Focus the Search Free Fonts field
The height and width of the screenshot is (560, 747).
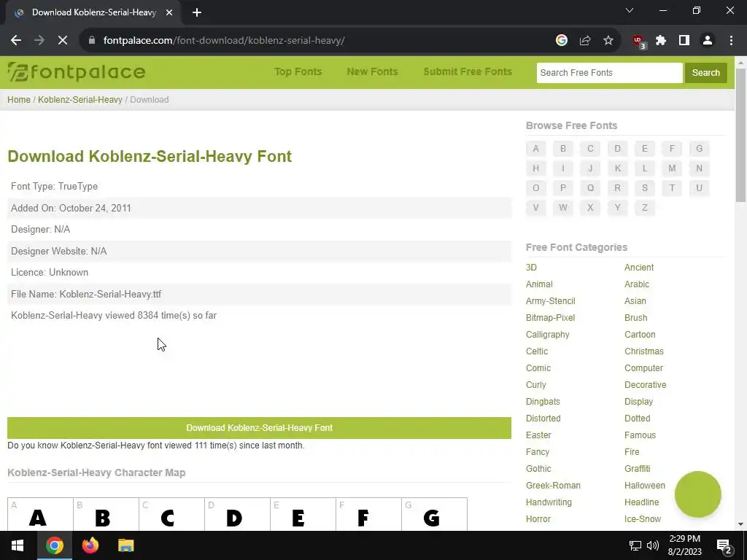609,73
